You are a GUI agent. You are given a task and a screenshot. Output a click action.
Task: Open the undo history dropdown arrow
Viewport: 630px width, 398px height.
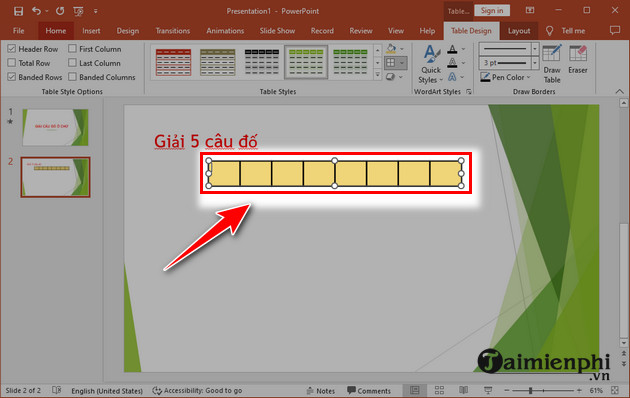pos(47,11)
